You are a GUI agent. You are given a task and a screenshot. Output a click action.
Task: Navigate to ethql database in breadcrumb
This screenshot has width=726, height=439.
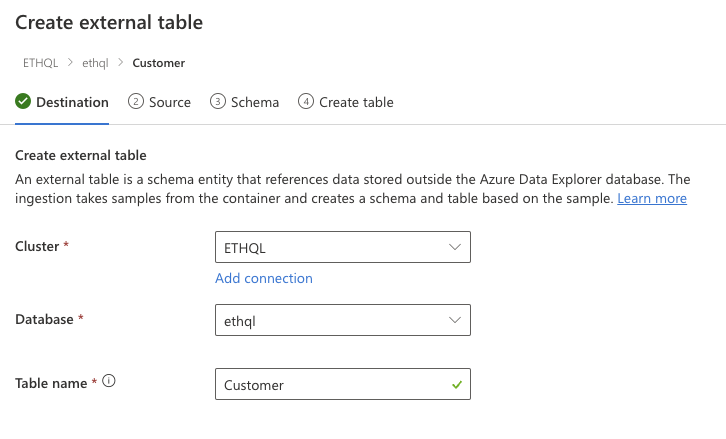pos(95,62)
